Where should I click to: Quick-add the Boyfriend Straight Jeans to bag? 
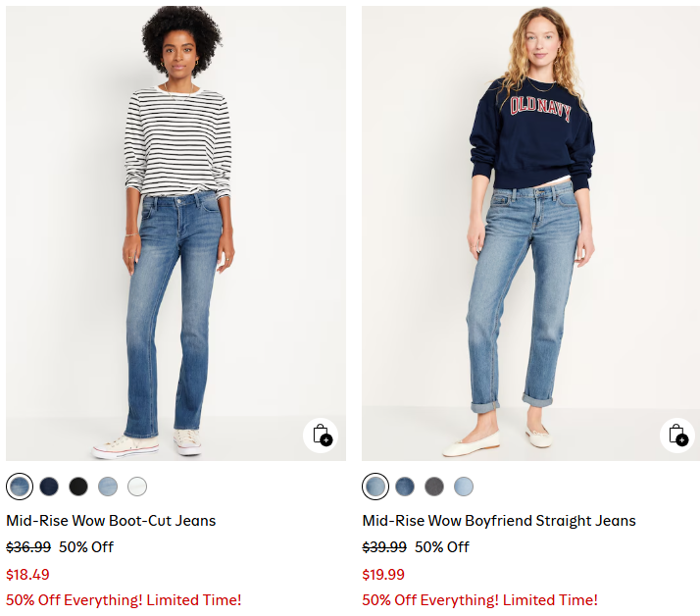(676, 434)
